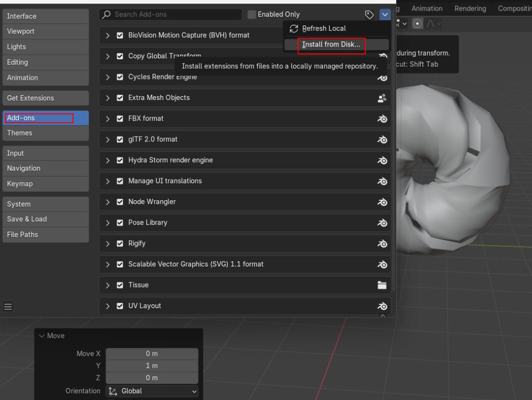Choose Install from Disk menu entry
Image resolution: width=532 pixels, height=400 pixels.
[336, 45]
